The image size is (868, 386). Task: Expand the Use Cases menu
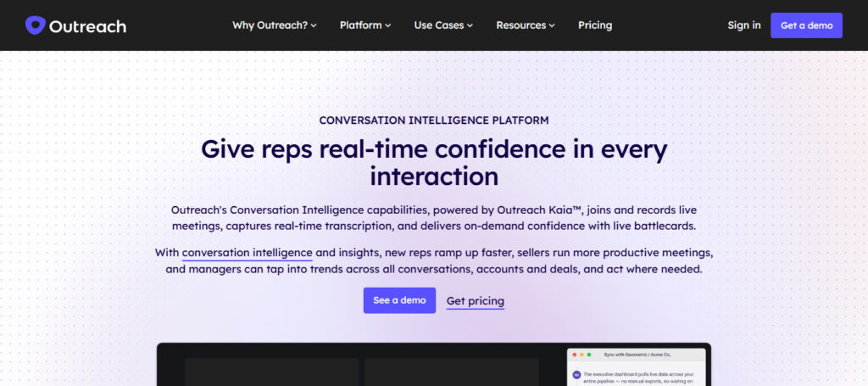443,25
